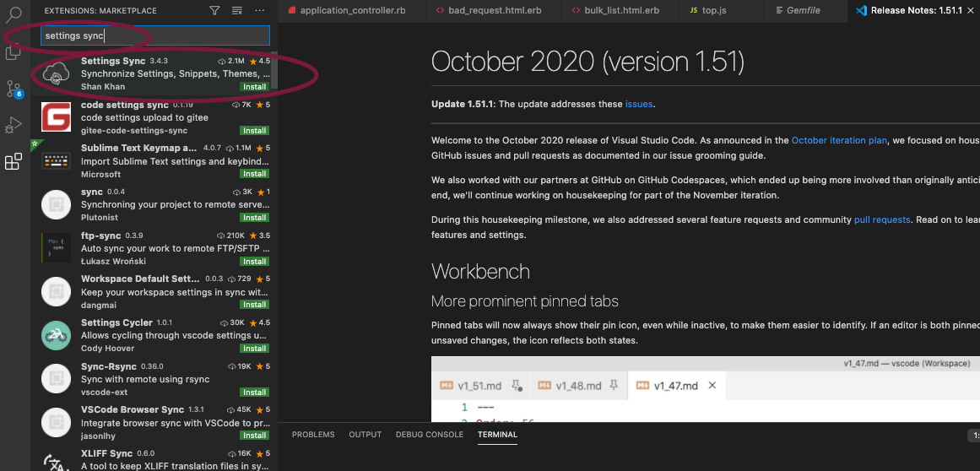980x471 pixels.
Task: Select the Sublime Text Keymap keyboard icon
Action: tap(57, 160)
